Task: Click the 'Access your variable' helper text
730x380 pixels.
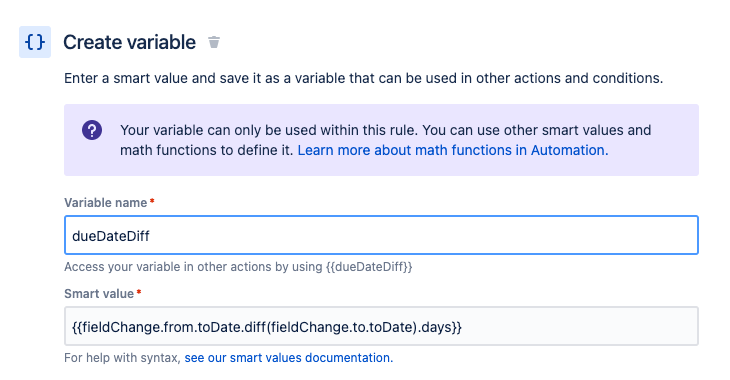Action: 238,267
